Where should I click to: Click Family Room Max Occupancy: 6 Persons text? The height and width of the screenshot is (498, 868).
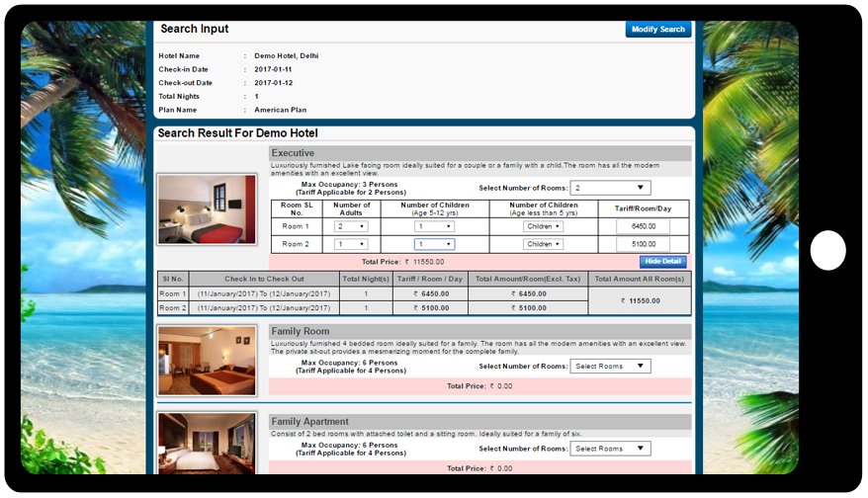coord(349,363)
